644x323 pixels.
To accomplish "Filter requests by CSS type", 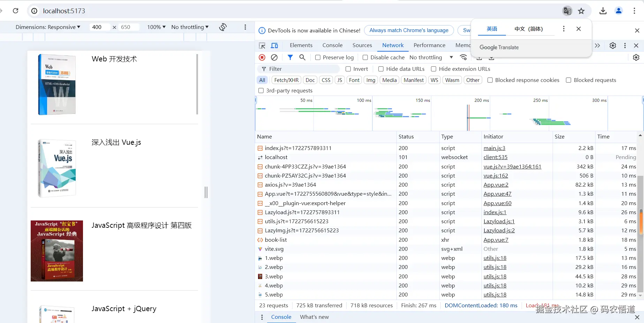I will pyautogui.click(x=326, y=80).
